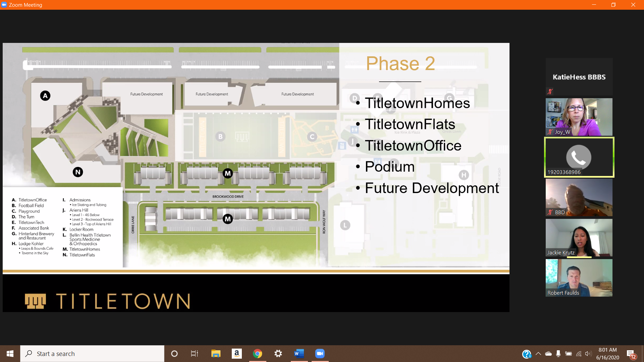Click the taskbar search box
The width and height of the screenshot is (644, 362).
pos(92,354)
